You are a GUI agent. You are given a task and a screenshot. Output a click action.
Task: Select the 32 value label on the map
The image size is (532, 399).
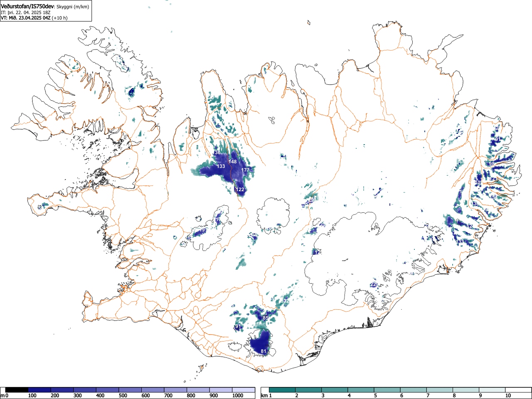pos(286,300)
